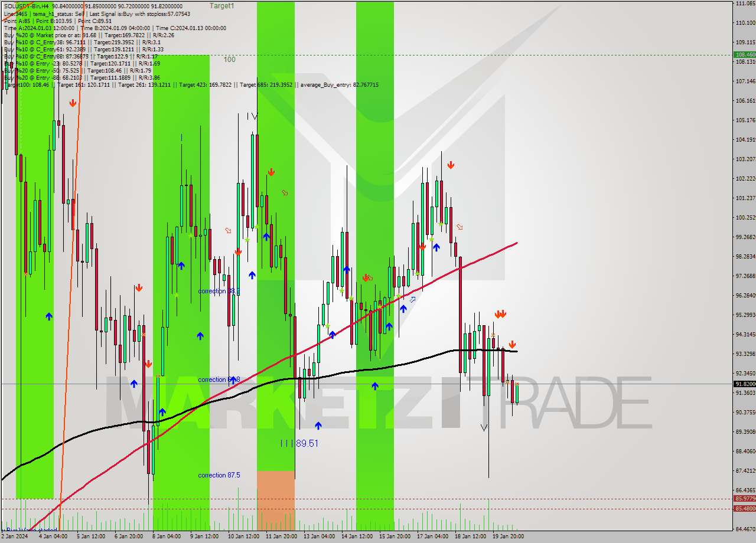
Task: Click the 109.115 price axis label
Action: pos(746,42)
